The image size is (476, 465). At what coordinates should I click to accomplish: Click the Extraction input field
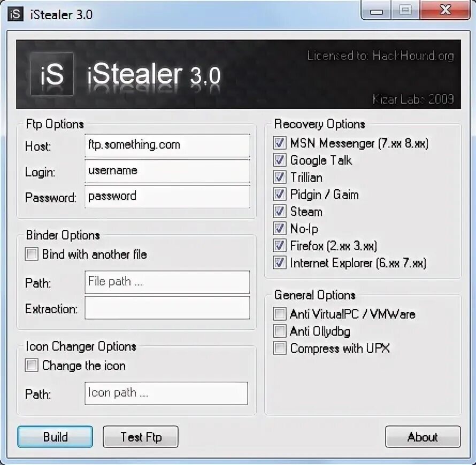click(x=167, y=308)
